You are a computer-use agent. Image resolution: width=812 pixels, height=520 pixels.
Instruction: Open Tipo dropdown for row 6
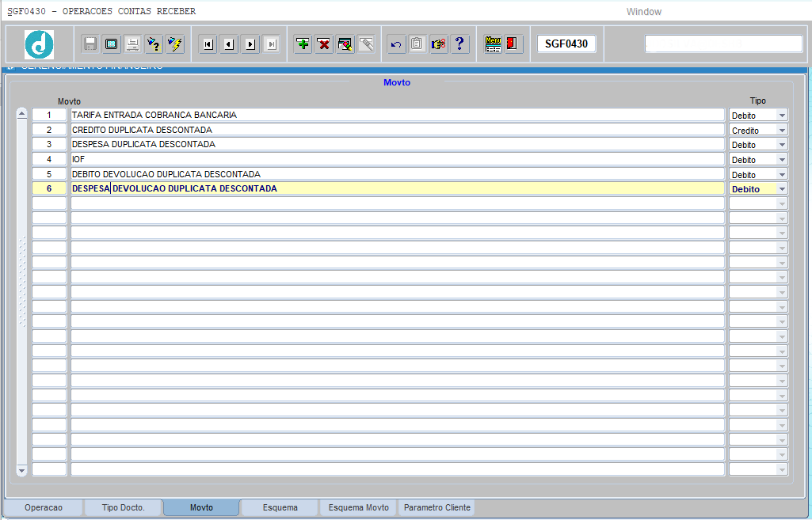tap(782, 189)
